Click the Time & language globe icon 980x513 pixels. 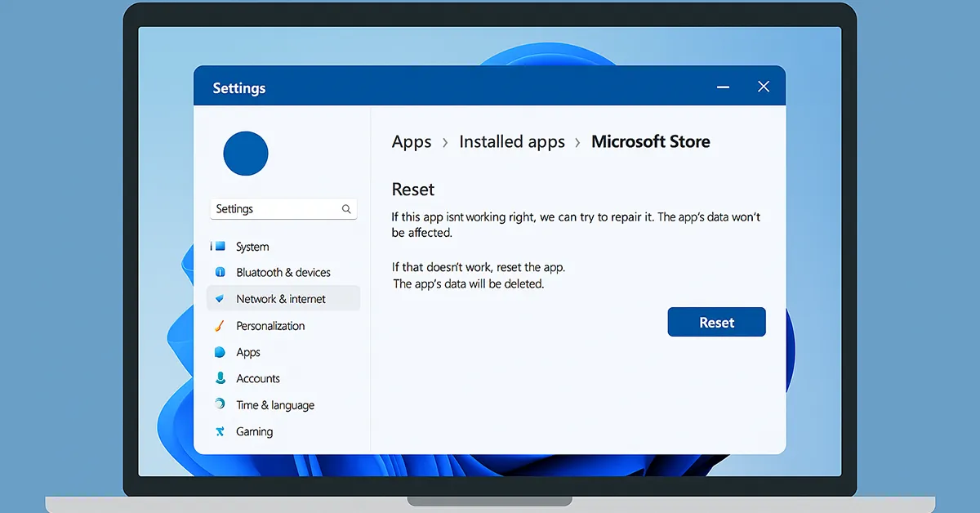click(x=220, y=404)
